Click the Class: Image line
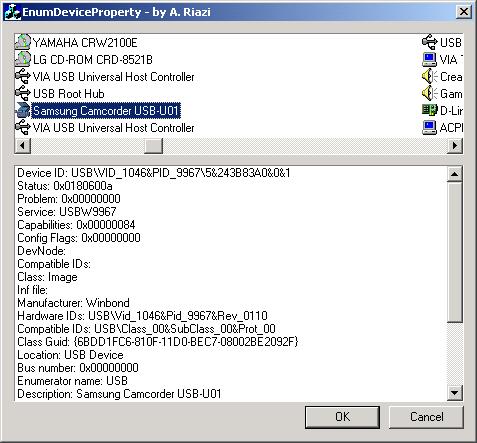The image size is (477, 443). point(47,277)
